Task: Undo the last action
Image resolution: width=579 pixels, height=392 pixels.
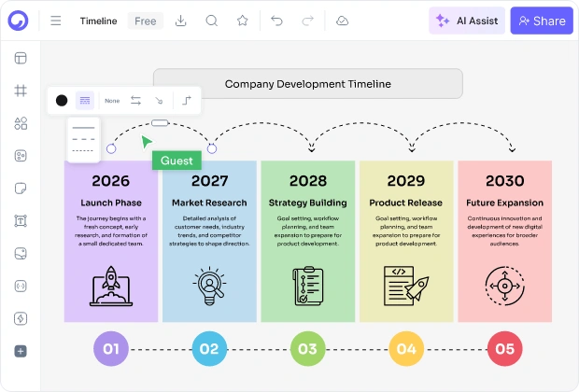Action: (x=276, y=21)
